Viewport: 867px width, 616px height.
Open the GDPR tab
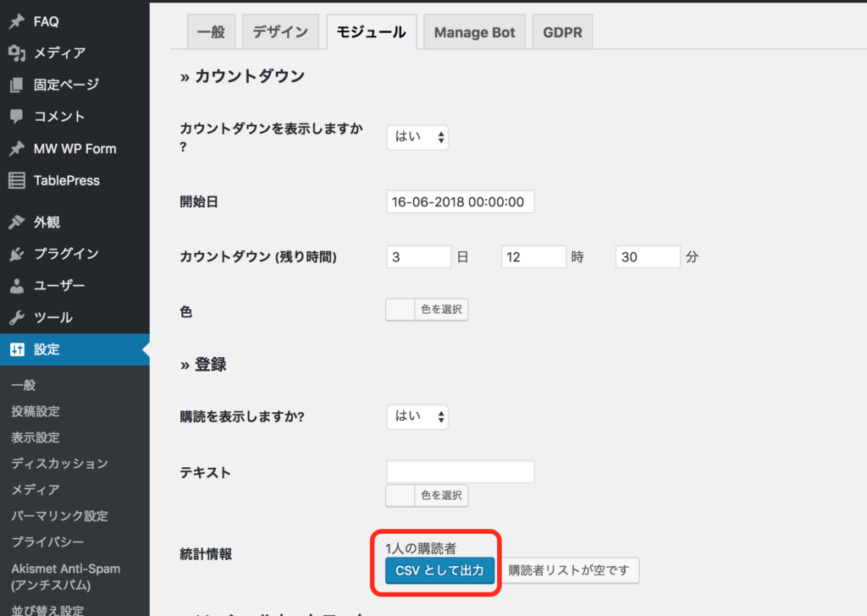561,33
